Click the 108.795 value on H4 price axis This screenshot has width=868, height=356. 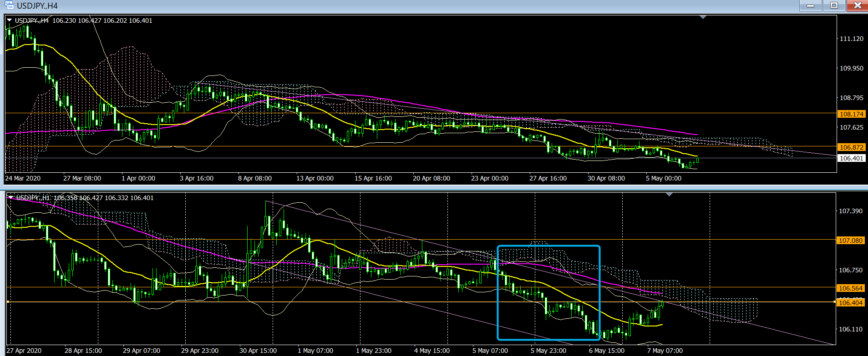click(x=852, y=98)
